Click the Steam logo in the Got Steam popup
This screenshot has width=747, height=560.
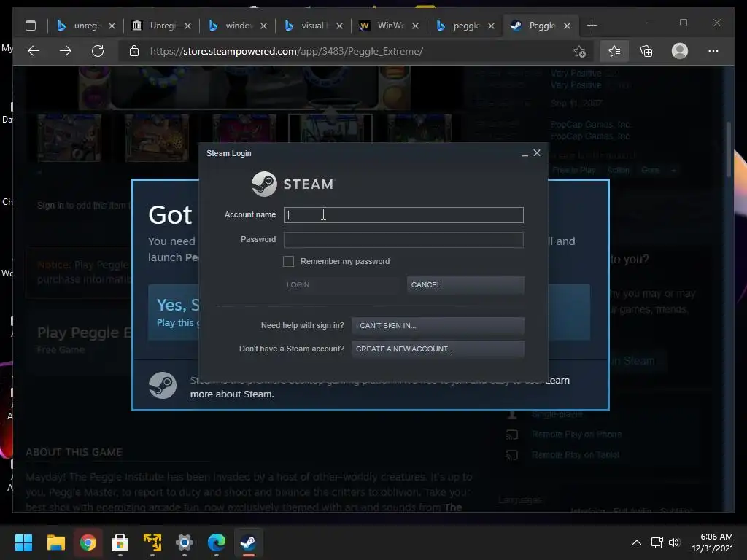pos(163,385)
